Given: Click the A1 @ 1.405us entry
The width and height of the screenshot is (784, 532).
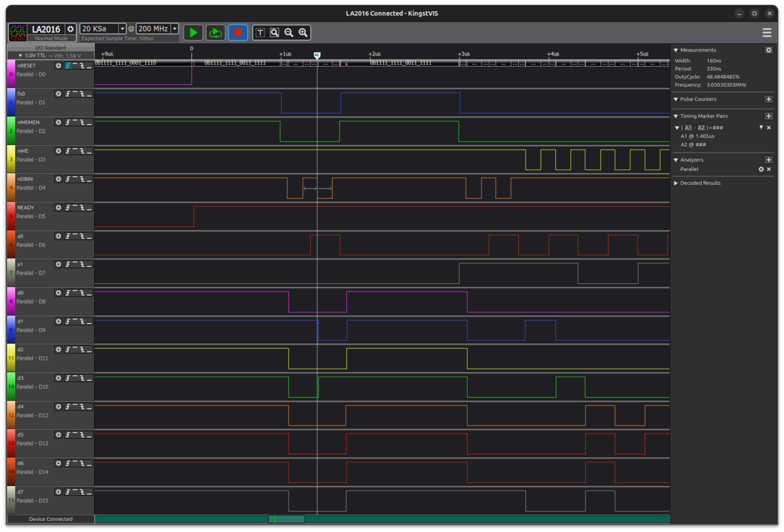Looking at the screenshot, I should 698,136.
